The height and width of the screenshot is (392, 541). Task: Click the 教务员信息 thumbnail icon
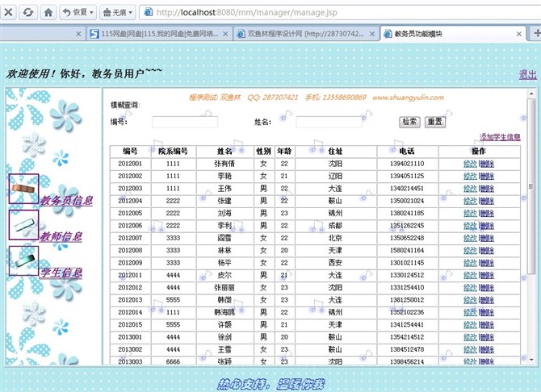23,189
